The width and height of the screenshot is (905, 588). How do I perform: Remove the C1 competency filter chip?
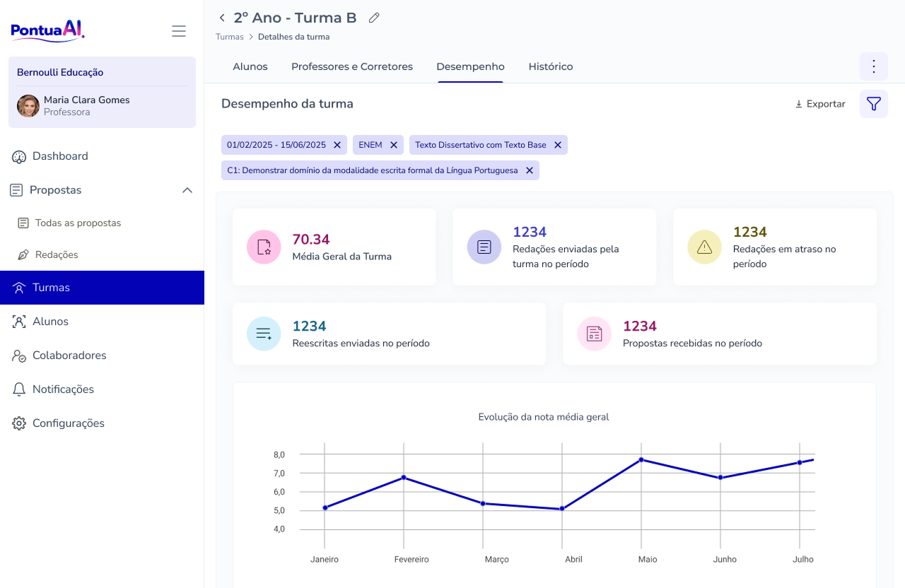[x=530, y=170]
